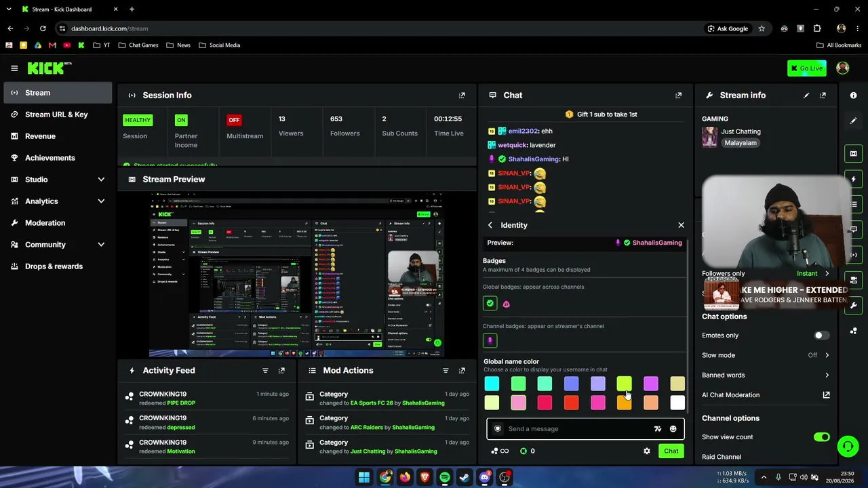
Task: Open the Chat Games bookmark folder
Action: pyautogui.click(x=138, y=45)
